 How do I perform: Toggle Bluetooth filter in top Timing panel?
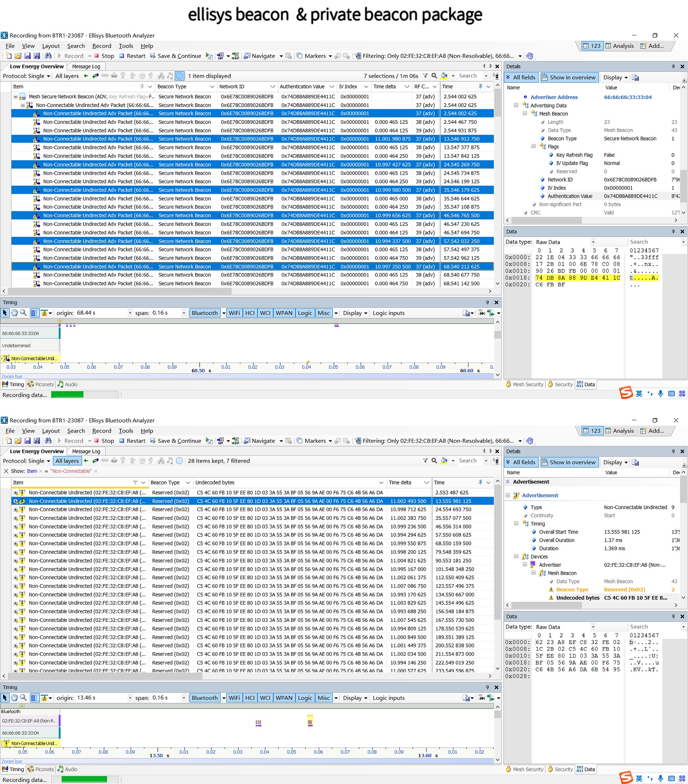click(x=205, y=313)
